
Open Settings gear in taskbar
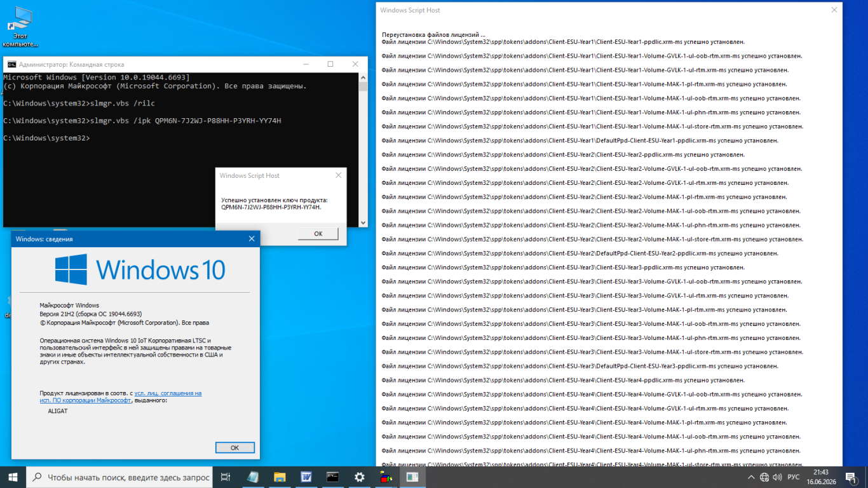359,477
